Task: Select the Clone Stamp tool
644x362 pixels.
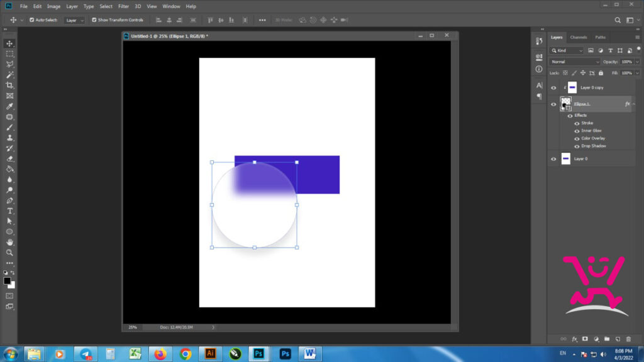Action: (9, 138)
